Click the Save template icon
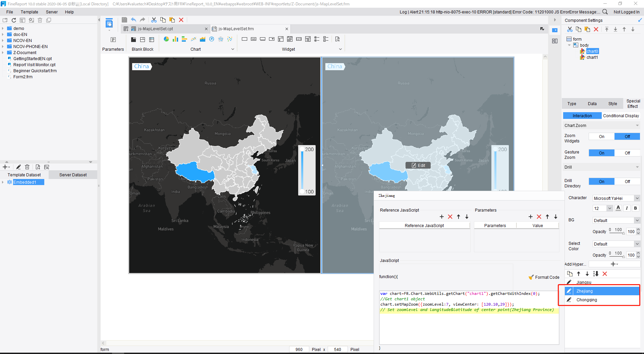 (x=124, y=20)
